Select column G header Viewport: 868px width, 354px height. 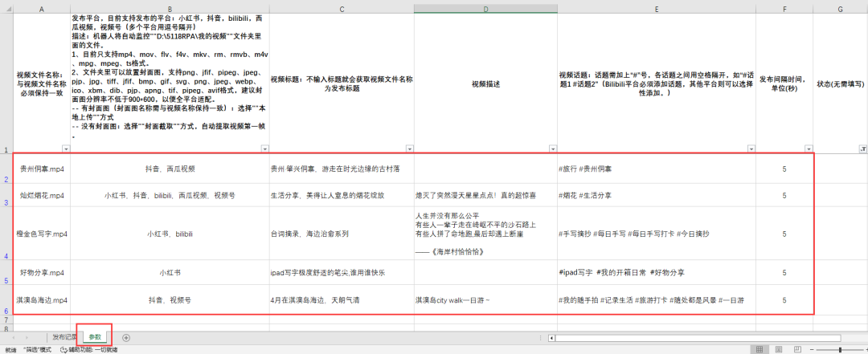point(841,9)
